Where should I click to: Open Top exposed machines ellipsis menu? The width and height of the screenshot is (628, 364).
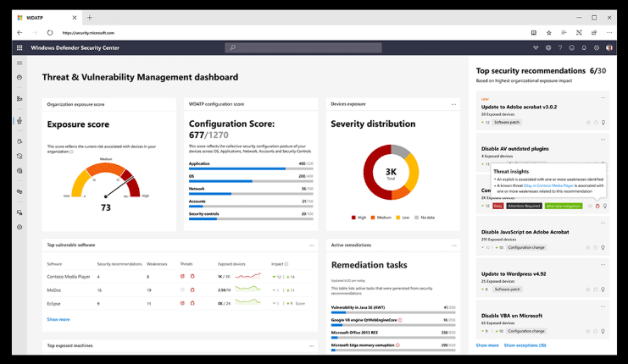312,346
